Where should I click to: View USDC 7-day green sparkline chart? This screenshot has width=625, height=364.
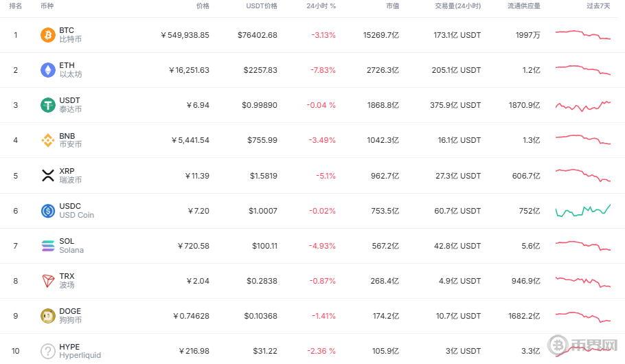point(582,210)
